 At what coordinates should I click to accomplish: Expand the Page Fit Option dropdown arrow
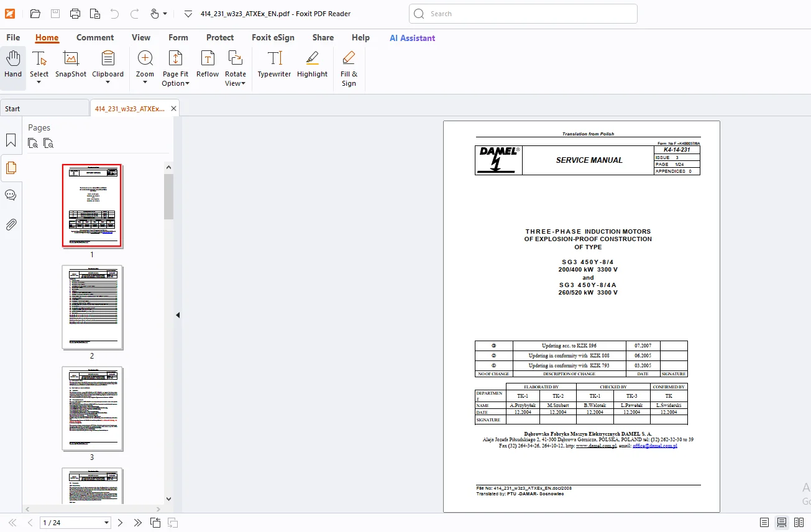click(187, 84)
